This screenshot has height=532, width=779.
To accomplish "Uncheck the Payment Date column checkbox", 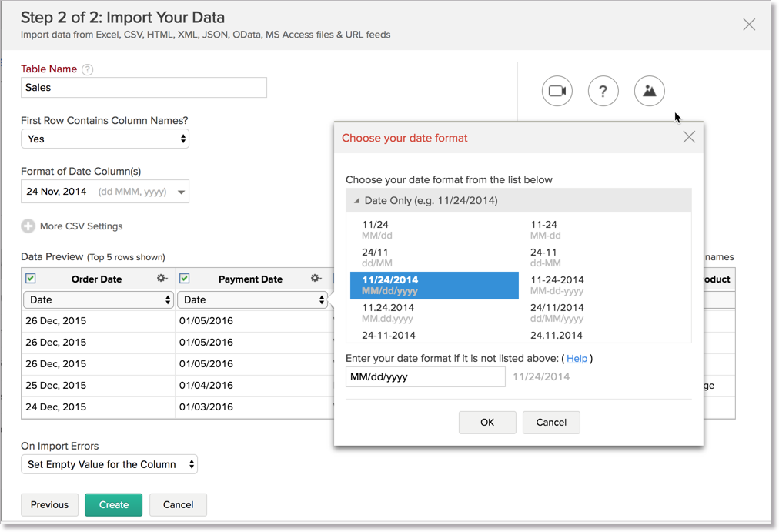I will click(184, 278).
